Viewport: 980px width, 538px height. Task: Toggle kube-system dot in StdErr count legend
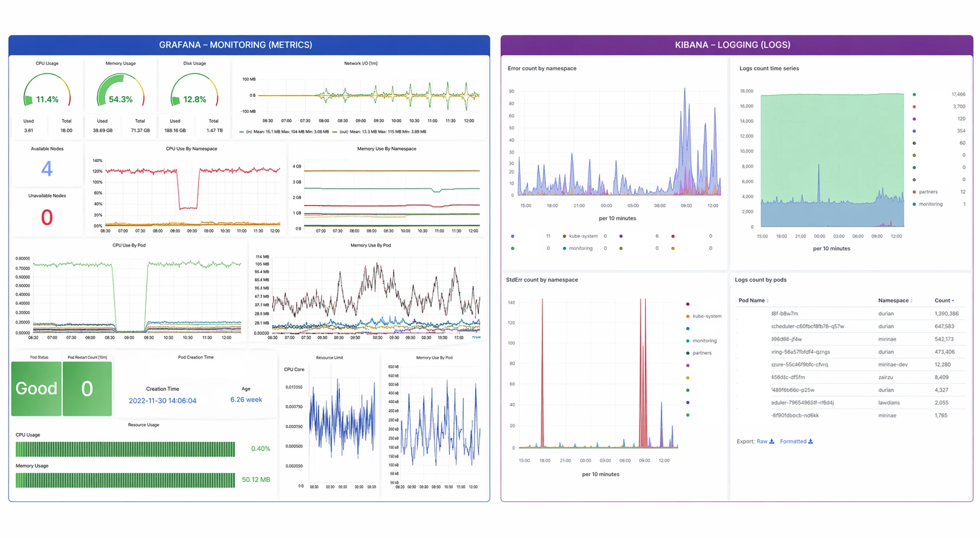(688, 316)
